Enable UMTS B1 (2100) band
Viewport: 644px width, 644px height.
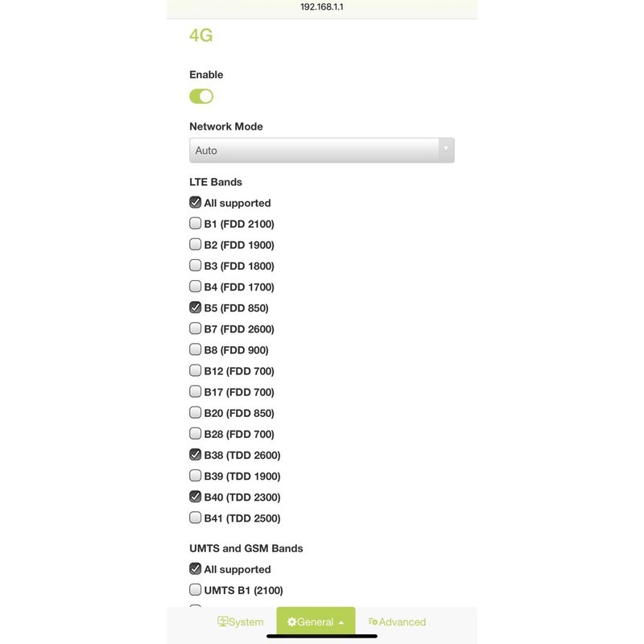195,590
